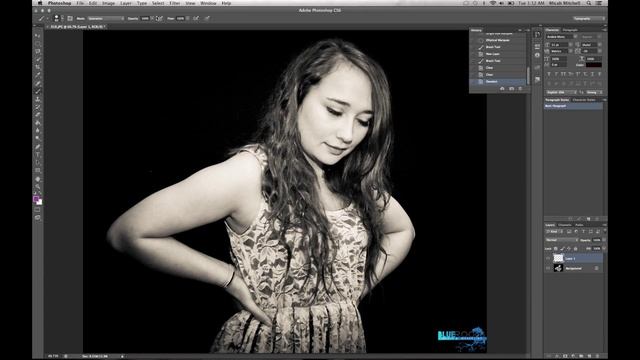Select the Lasso tool
Viewport: 640px width, 360px height.
point(38,51)
